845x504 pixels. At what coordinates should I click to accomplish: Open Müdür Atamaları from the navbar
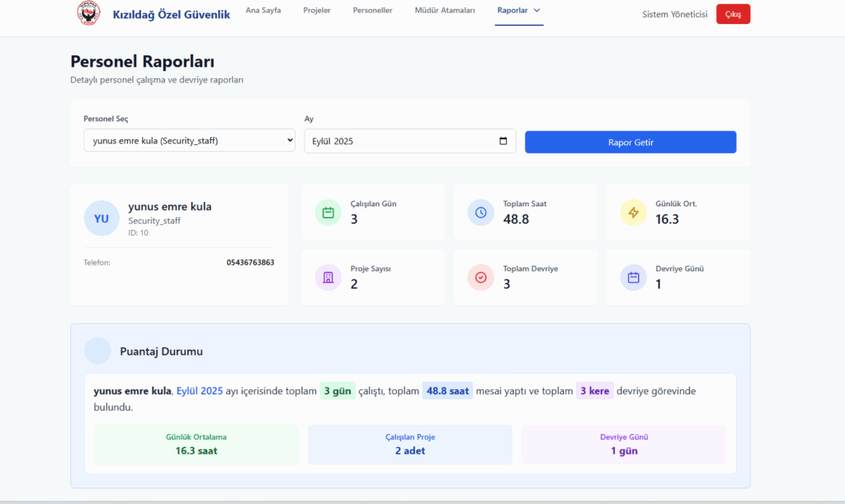click(x=445, y=11)
